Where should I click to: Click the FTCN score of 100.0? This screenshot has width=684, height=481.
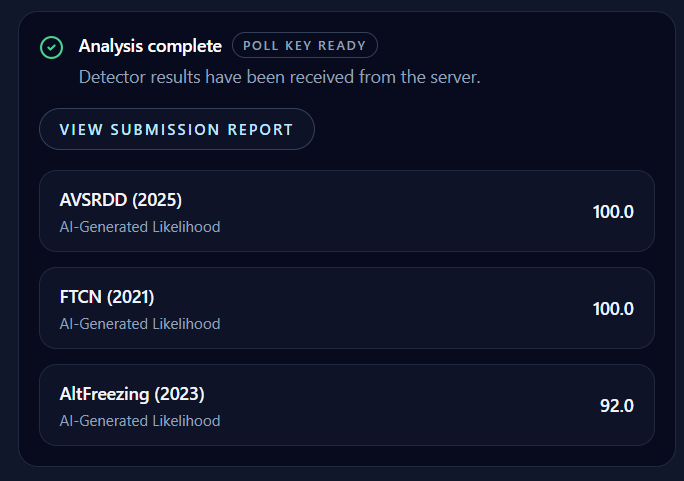613,308
